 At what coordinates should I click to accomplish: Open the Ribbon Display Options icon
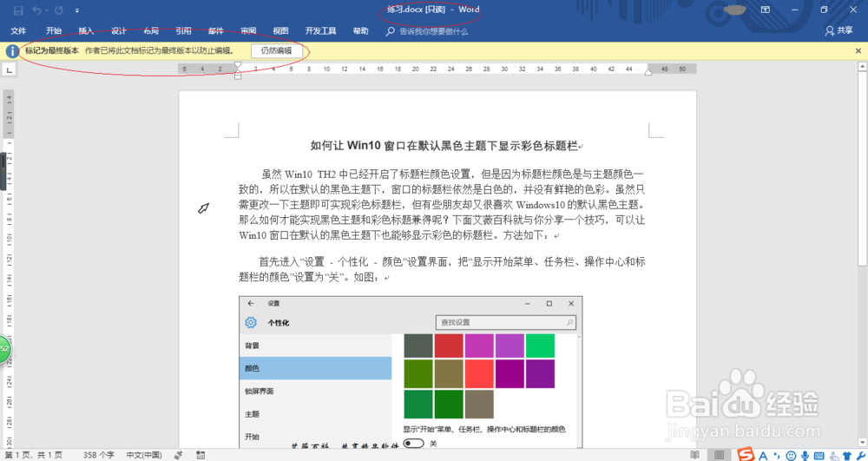tap(765, 10)
